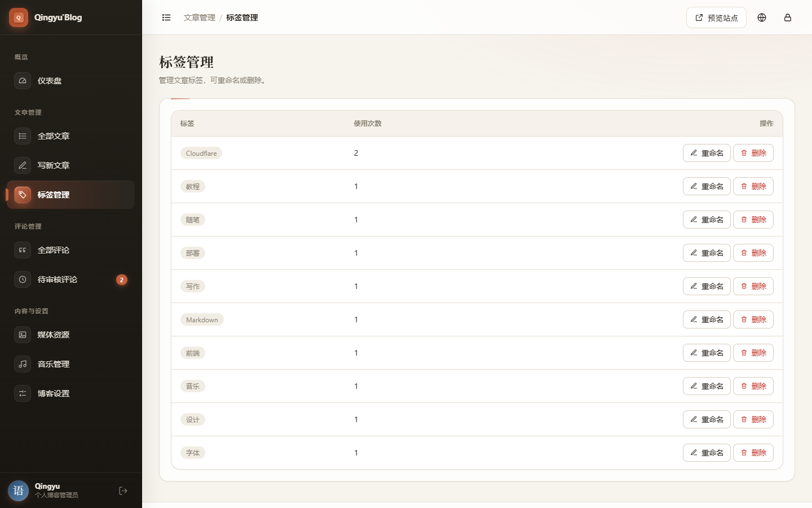Click the orange 2 pending badge

[x=122, y=280]
